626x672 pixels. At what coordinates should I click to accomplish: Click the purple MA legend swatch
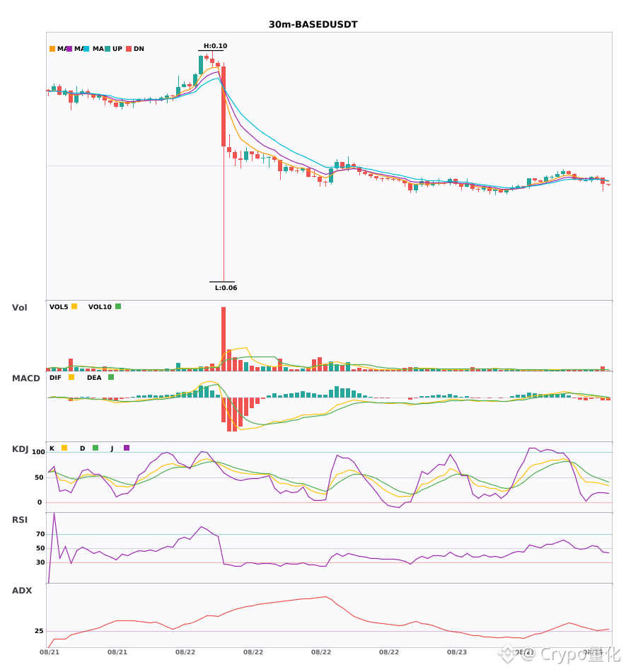click(x=69, y=49)
